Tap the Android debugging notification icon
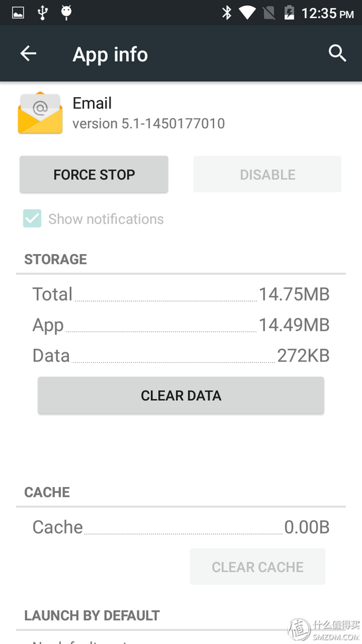 tap(66, 13)
